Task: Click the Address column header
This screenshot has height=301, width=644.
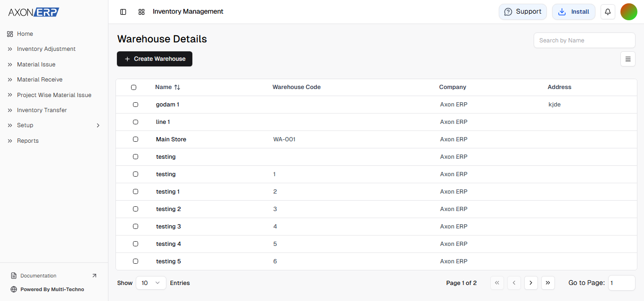Action: pyautogui.click(x=560, y=87)
